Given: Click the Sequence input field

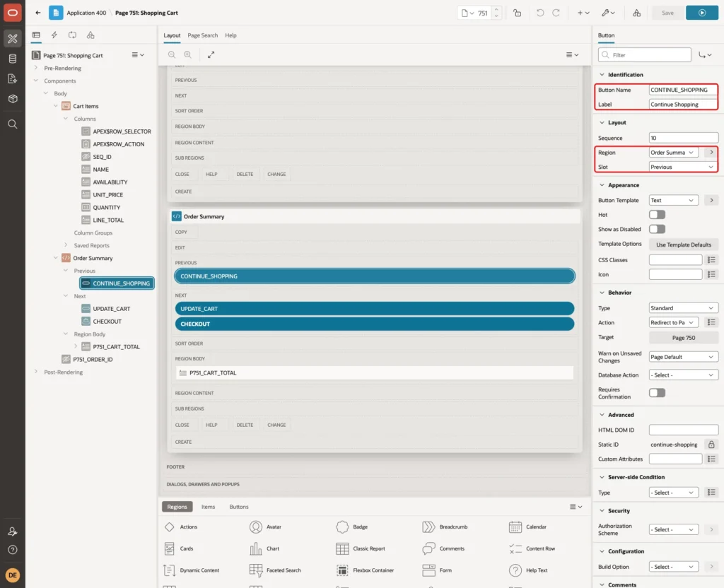Looking at the screenshot, I should 684,138.
